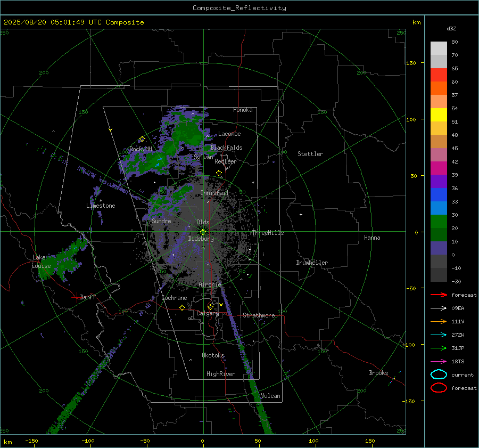Select the Lake Louise label
This screenshot has height=448, width=479.
[41, 262]
